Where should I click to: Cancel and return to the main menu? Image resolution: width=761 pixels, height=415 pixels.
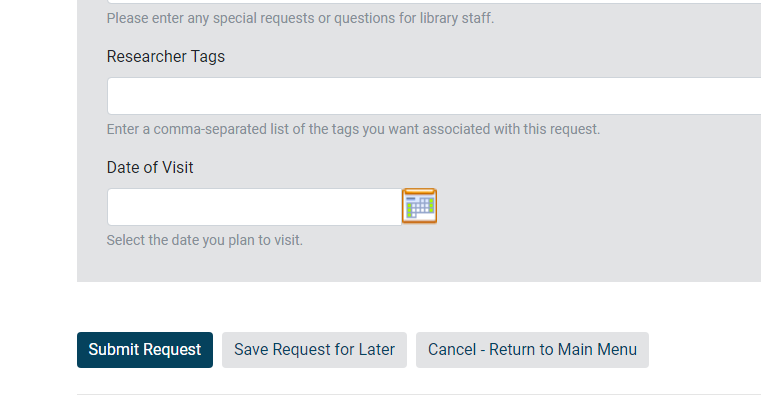(532, 350)
